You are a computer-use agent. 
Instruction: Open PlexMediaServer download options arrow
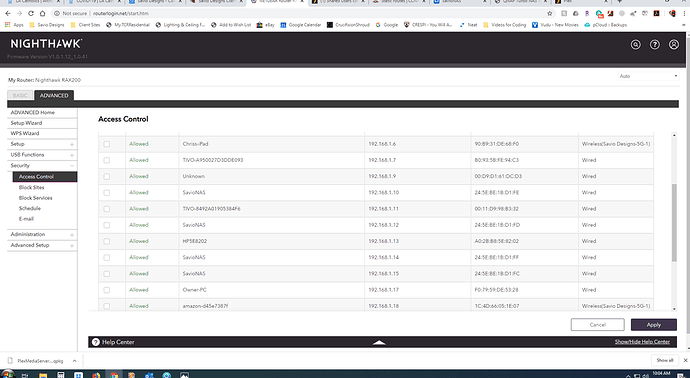74,360
